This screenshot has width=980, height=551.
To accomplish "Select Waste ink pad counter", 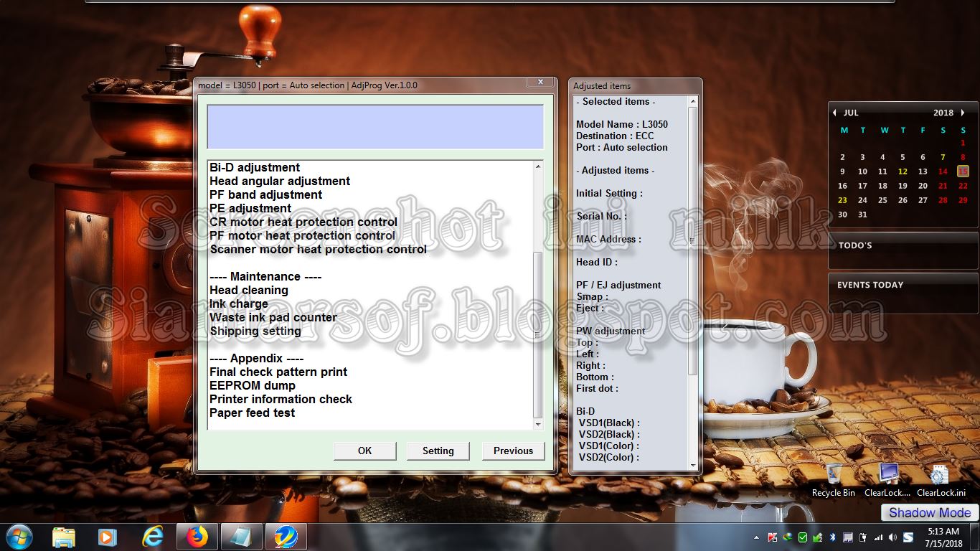I will pos(273,317).
